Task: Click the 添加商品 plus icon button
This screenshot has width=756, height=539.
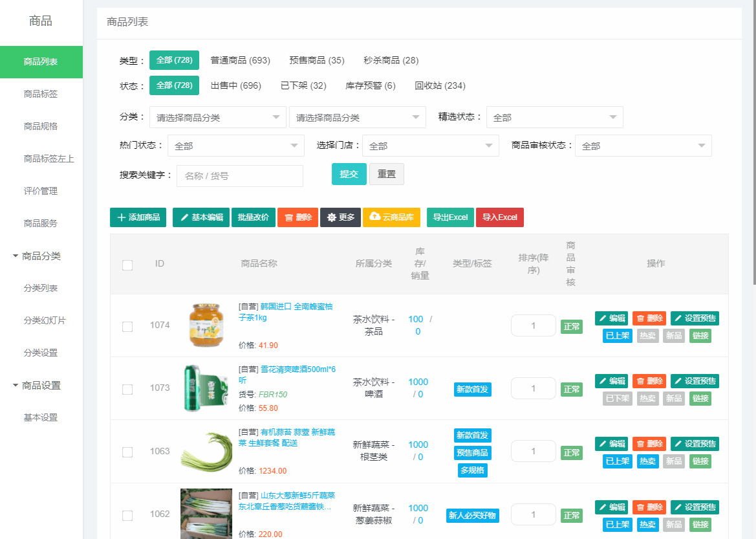Action: point(138,217)
